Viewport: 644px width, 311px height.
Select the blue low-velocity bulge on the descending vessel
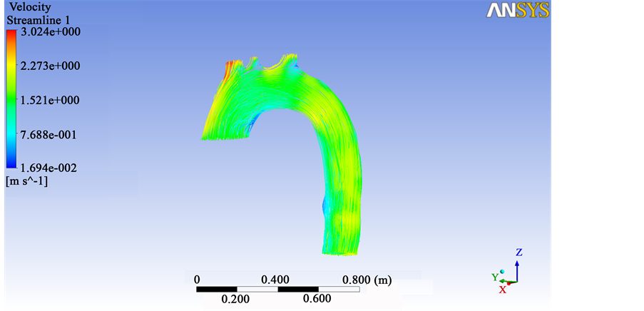(x=326, y=205)
